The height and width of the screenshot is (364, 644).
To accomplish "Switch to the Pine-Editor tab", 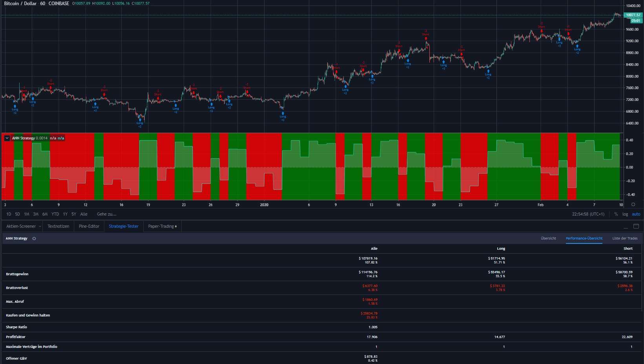I will [89, 226].
